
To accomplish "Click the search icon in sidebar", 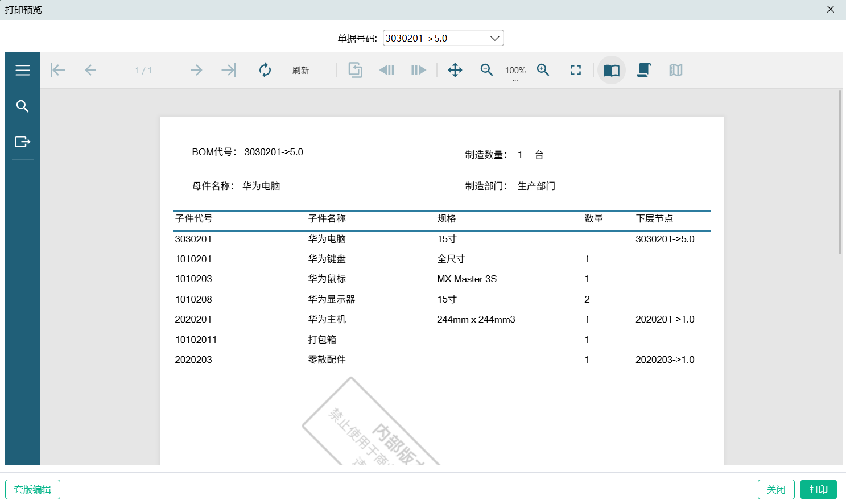I will [23, 106].
